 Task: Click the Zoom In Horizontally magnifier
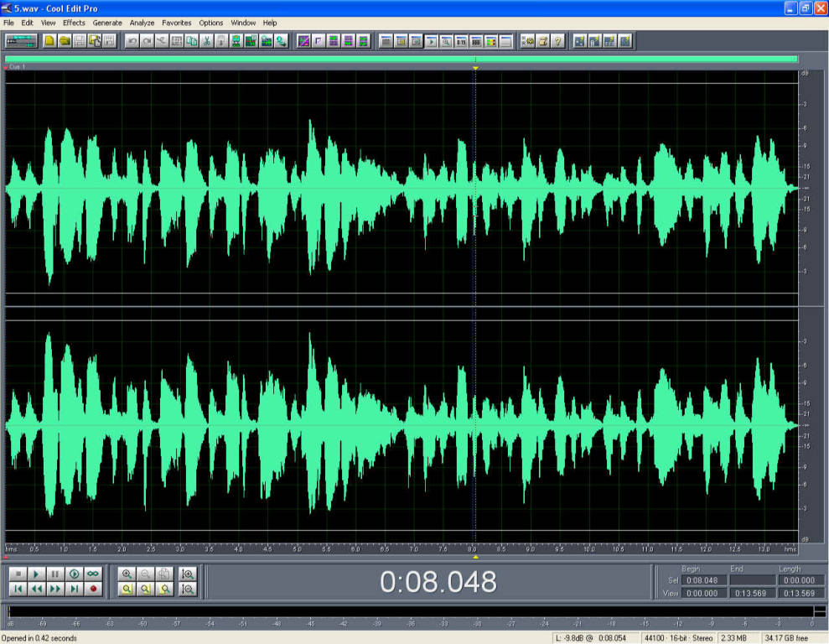point(127,574)
